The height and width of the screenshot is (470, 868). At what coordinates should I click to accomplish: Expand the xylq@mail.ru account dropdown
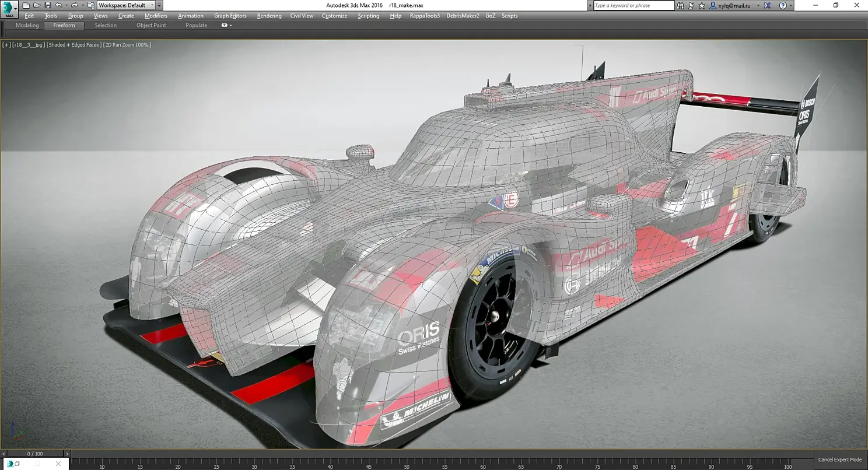758,5
